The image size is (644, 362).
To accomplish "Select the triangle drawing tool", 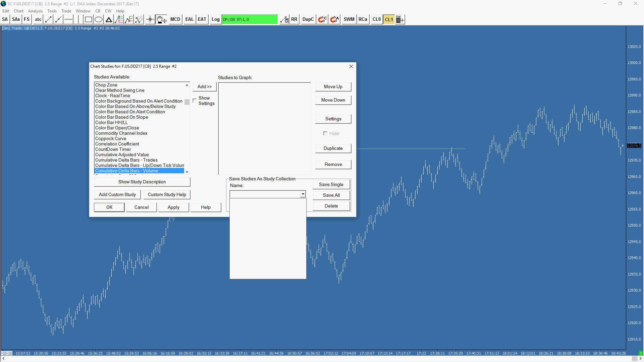I will [109, 19].
